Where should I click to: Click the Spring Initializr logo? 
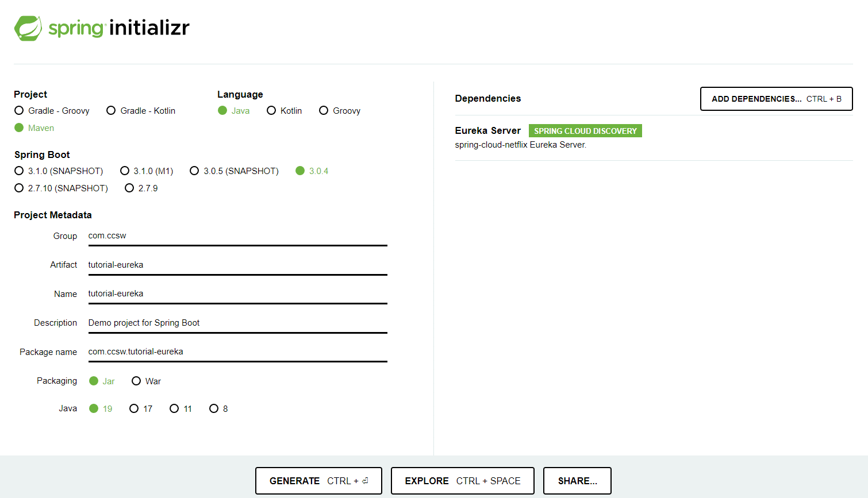coord(102,28)
